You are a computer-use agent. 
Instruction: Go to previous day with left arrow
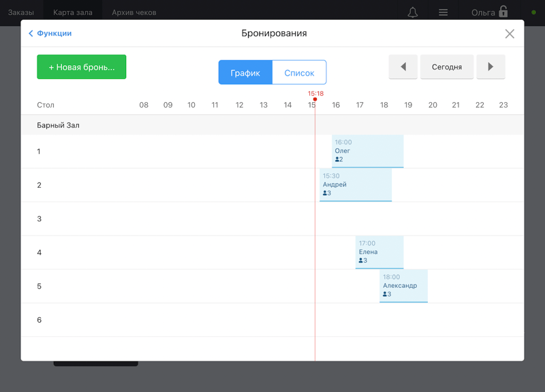403,67
